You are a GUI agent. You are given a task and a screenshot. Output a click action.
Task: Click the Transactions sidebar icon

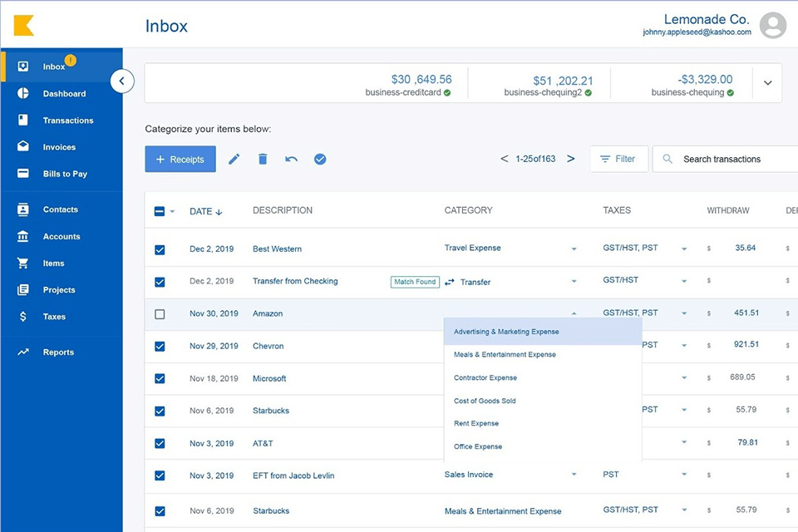23,120
